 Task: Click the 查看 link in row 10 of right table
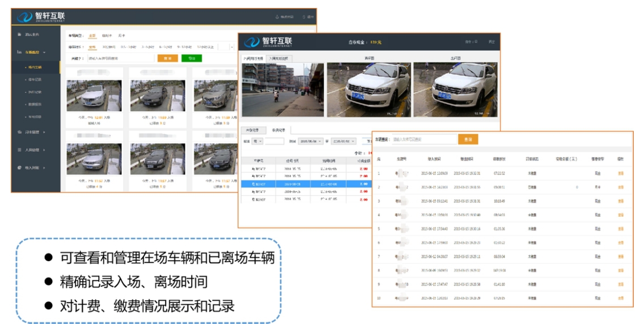pyautogui.click(x=621, y=298)
